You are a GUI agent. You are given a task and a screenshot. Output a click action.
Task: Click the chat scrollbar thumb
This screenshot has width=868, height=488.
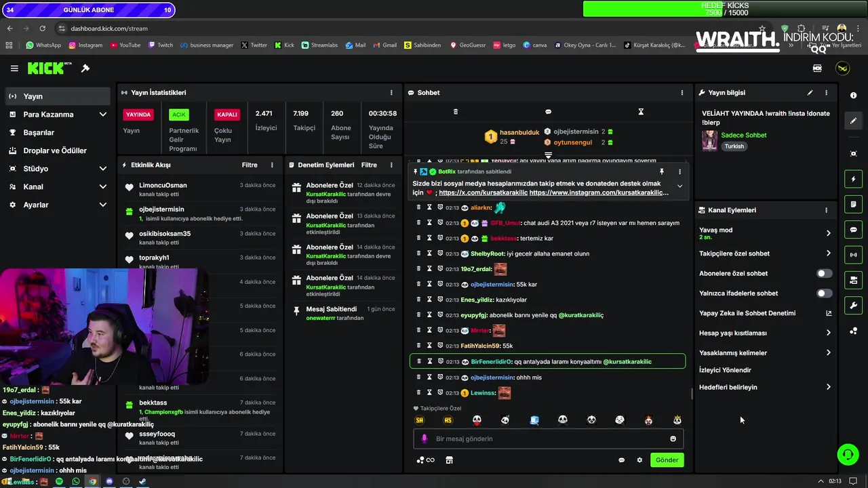click(x=692, y=393)
